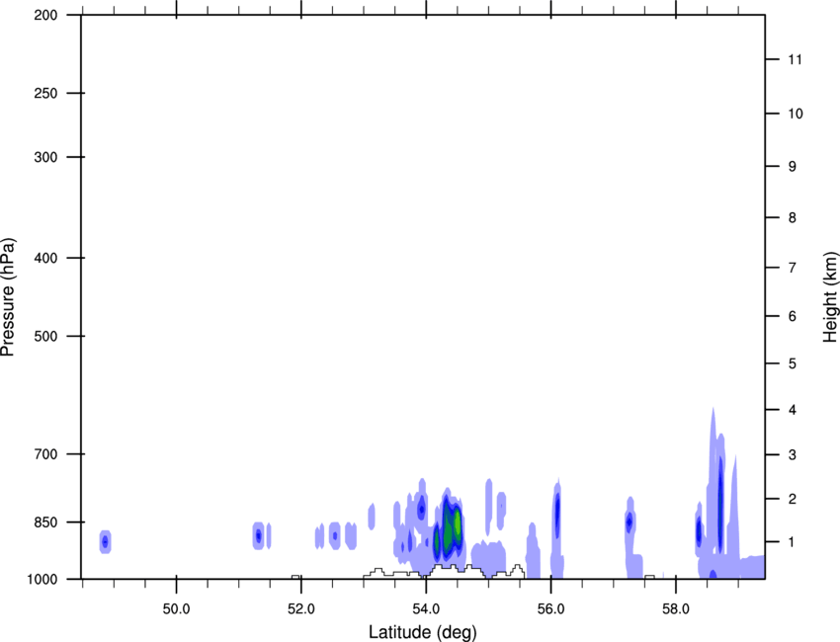840x642 pixels.
Task: Select the 200 pressure tick label
Action: point(45,15)
